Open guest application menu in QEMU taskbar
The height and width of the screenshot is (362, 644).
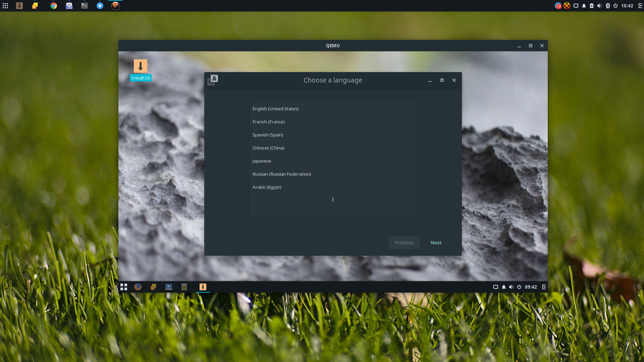(x=124, y=287)
